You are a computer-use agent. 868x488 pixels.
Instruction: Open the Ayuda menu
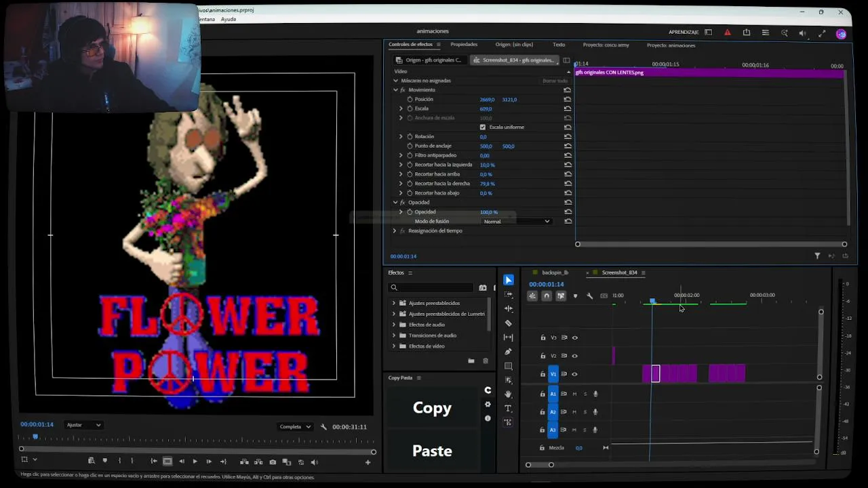(229, 19)
